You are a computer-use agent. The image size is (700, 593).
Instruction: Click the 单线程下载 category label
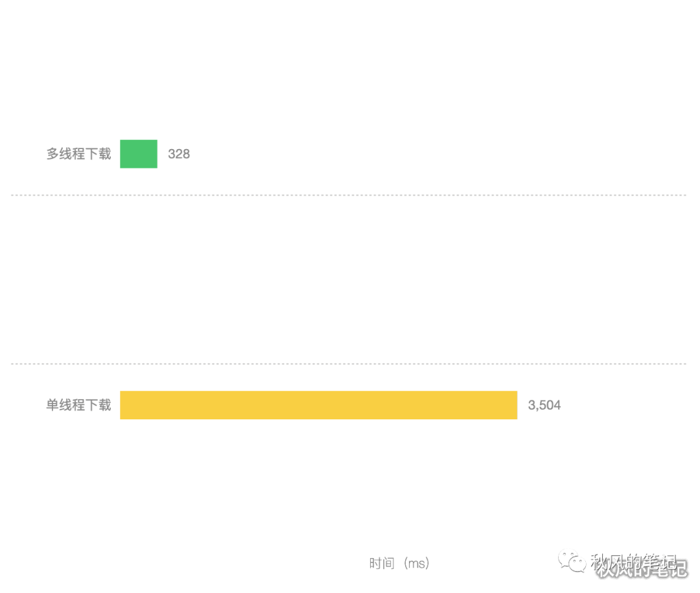(x=78, y=405)
